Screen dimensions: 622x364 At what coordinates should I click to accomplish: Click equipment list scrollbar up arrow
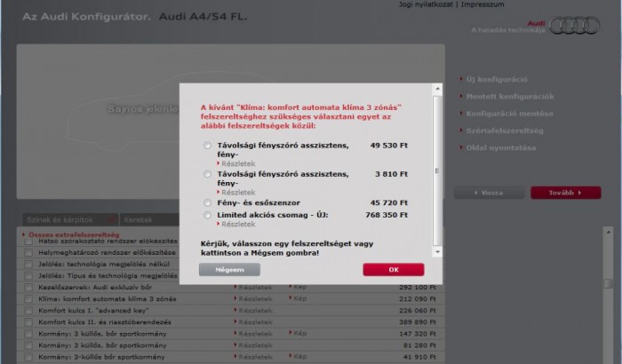click(x=608, y=232)
